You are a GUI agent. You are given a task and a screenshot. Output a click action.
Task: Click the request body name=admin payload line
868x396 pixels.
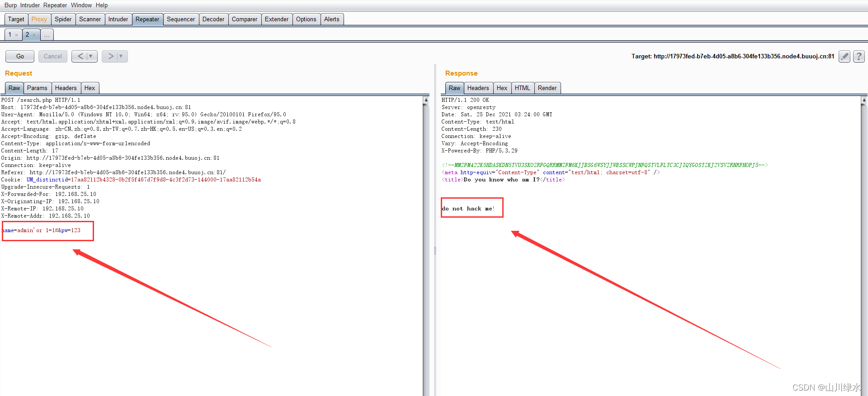(41, 230)
